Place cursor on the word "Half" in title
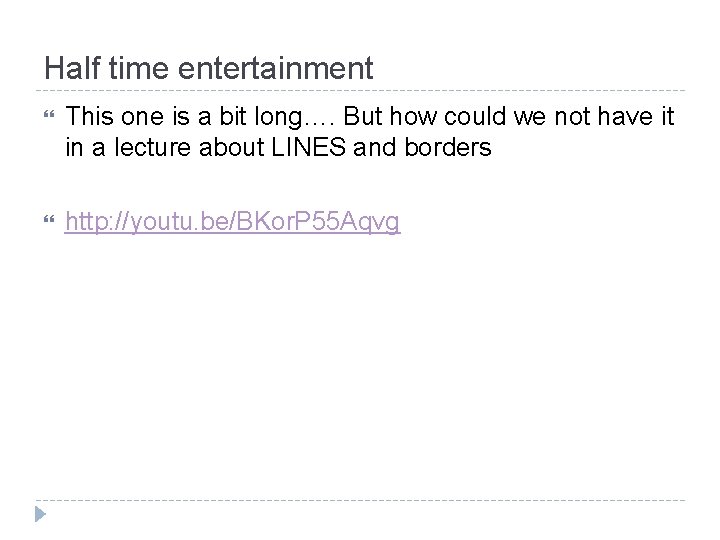The height and width of the screenshot is (540, 720). pyautogui.click(x=72, y=68)
